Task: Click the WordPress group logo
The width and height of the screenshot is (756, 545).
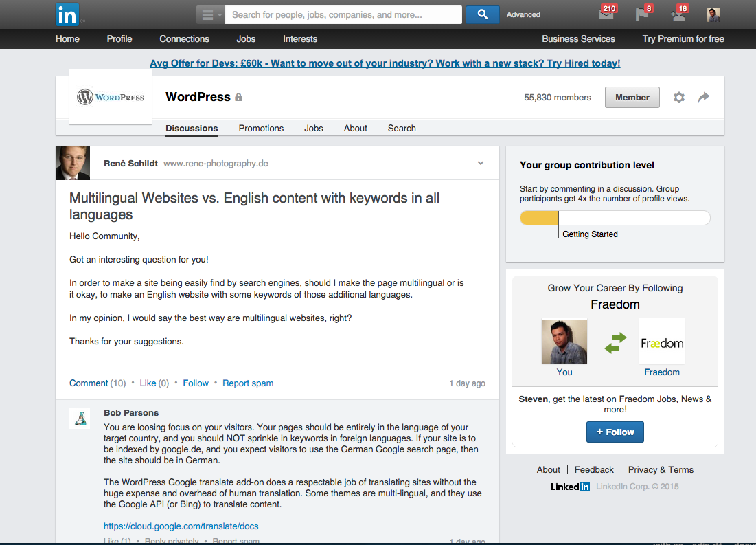Action: [111, 97]
